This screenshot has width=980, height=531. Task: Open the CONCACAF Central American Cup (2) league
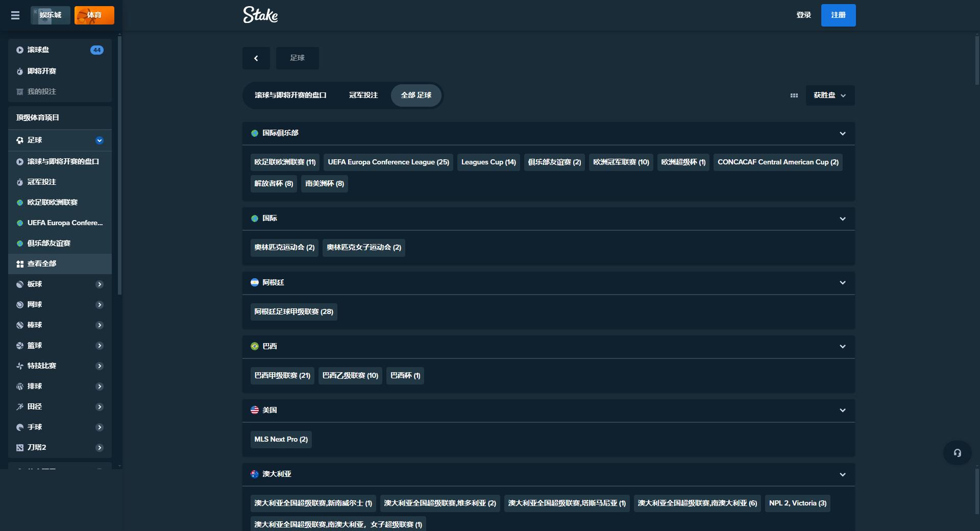(x=778, y=162)
